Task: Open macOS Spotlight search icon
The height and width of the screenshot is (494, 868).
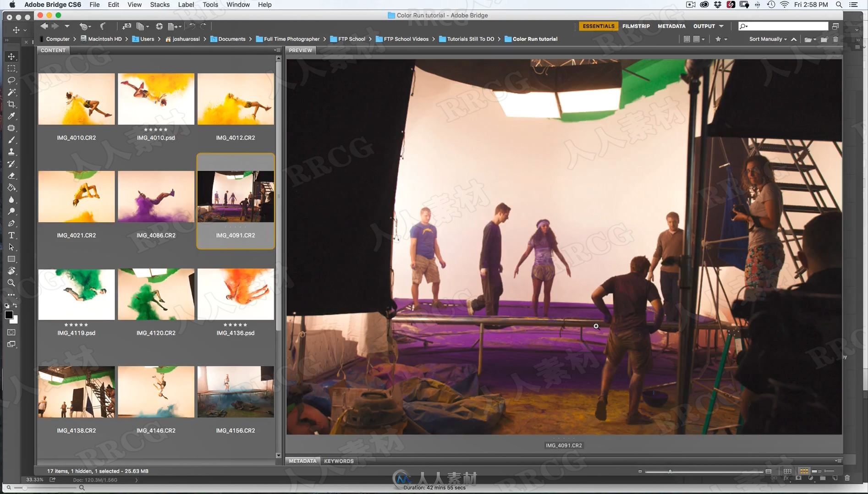Action: click(x=839, y=5)
